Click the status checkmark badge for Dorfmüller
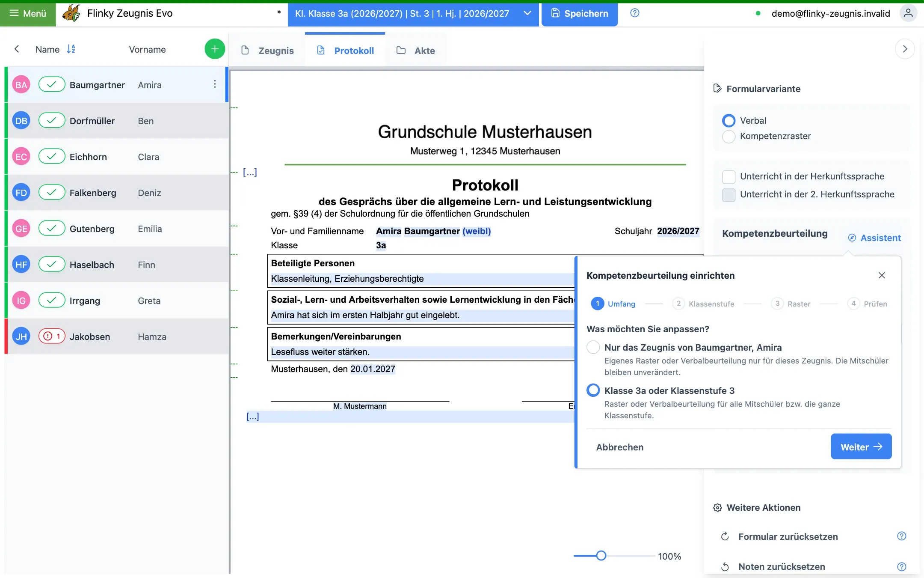This screenshot has height=578, width=924. click(52, 121)
